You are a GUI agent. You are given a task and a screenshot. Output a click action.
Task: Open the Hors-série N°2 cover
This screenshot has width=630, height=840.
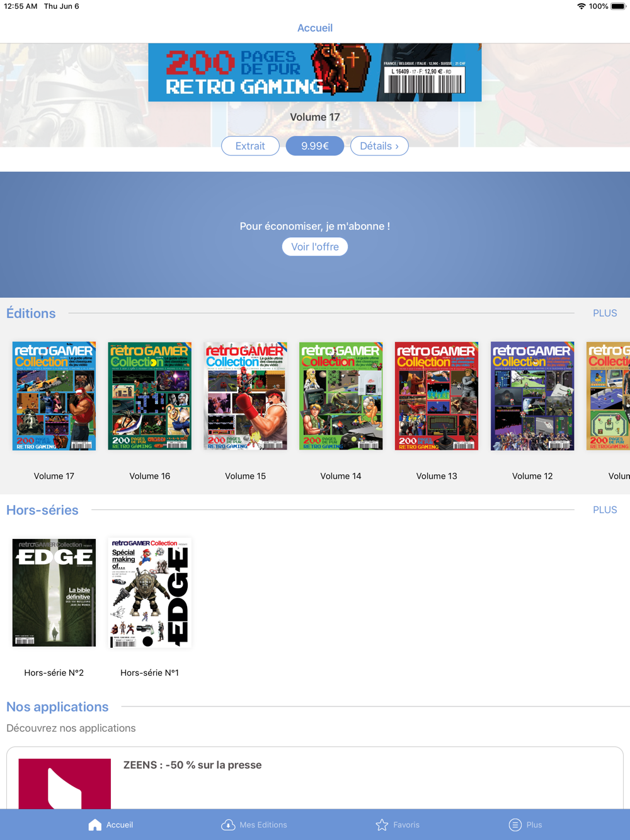click(54, 593)
